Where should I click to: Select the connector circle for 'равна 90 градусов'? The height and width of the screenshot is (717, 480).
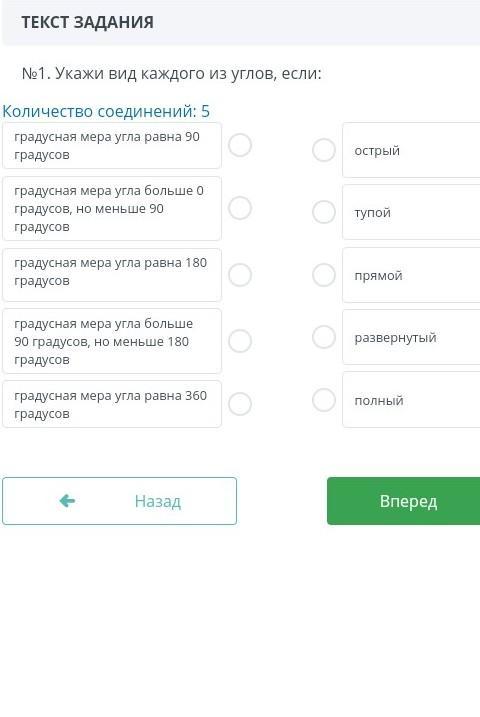240,145
